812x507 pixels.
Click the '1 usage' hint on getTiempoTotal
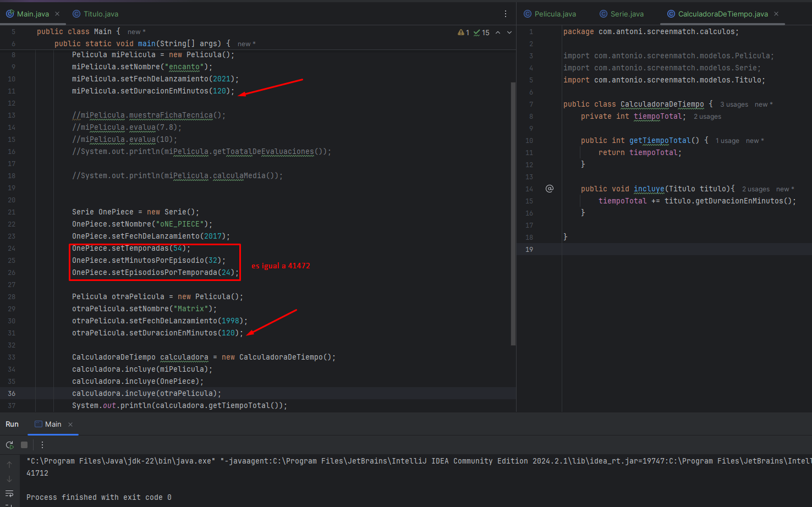pyautogui.click(x=727, y=141)
